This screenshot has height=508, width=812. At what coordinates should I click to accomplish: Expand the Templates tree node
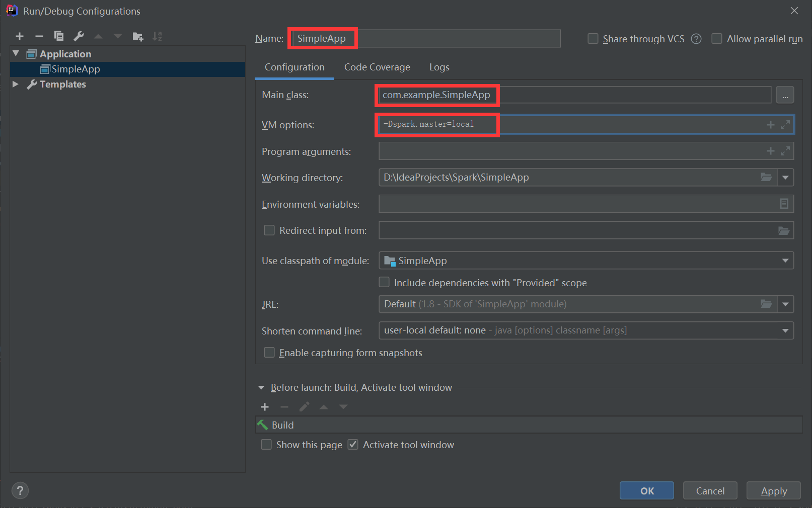click(15, 84)
